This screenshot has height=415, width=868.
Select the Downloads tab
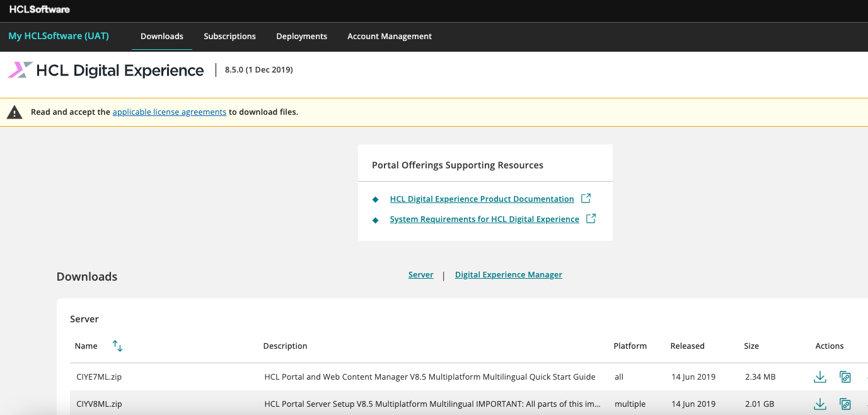click(x=161, y=37)
